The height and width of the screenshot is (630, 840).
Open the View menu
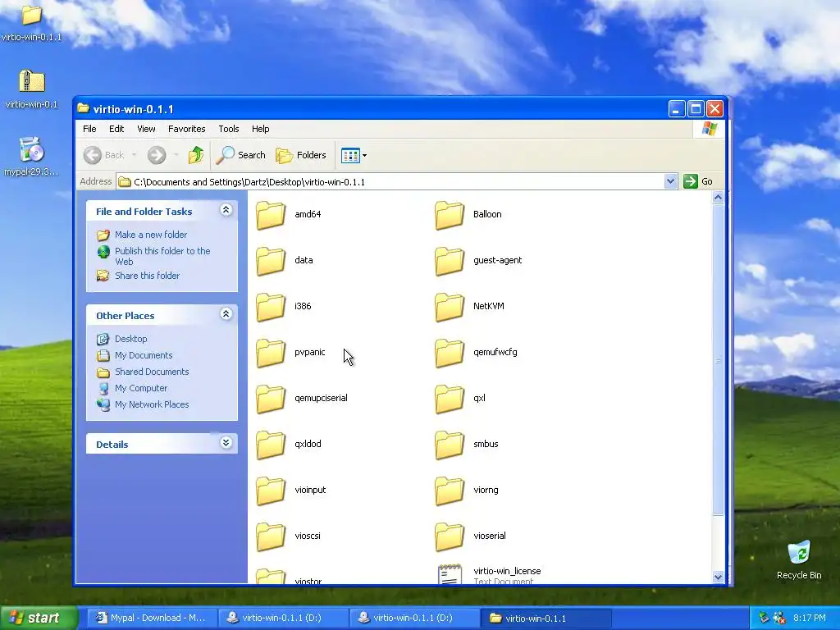[146, 129]
